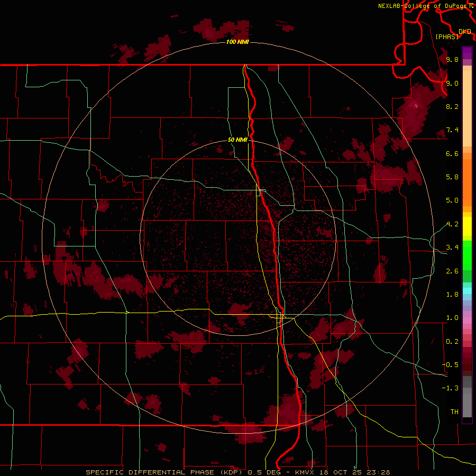476x476 pixels.
Task: Click the 2.6 value on the color scale
Action: point(452,271)
